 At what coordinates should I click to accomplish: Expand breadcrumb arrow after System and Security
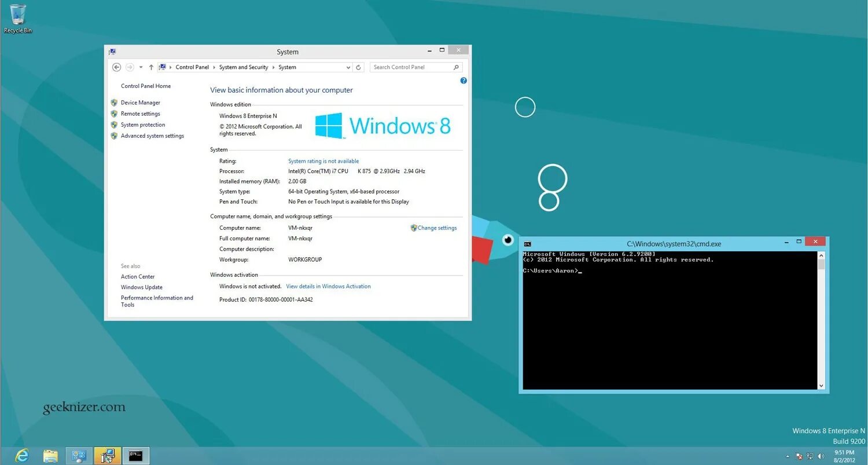tap(273, 67)
